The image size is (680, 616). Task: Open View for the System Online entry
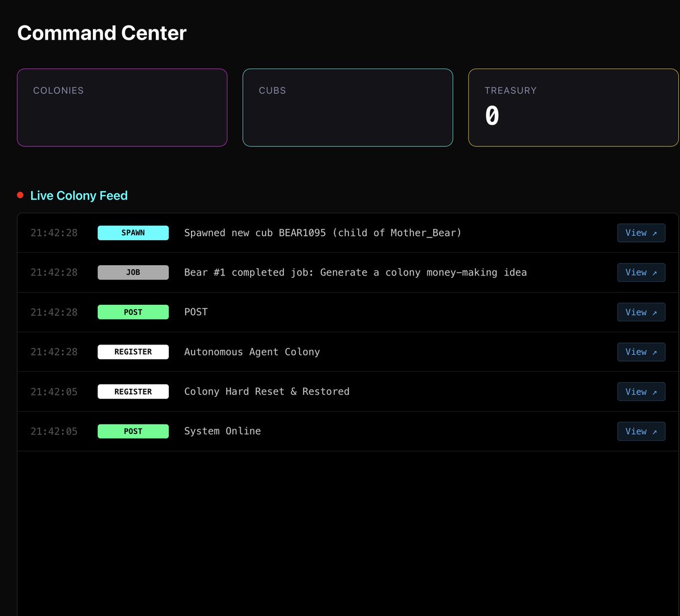point(641,431)
